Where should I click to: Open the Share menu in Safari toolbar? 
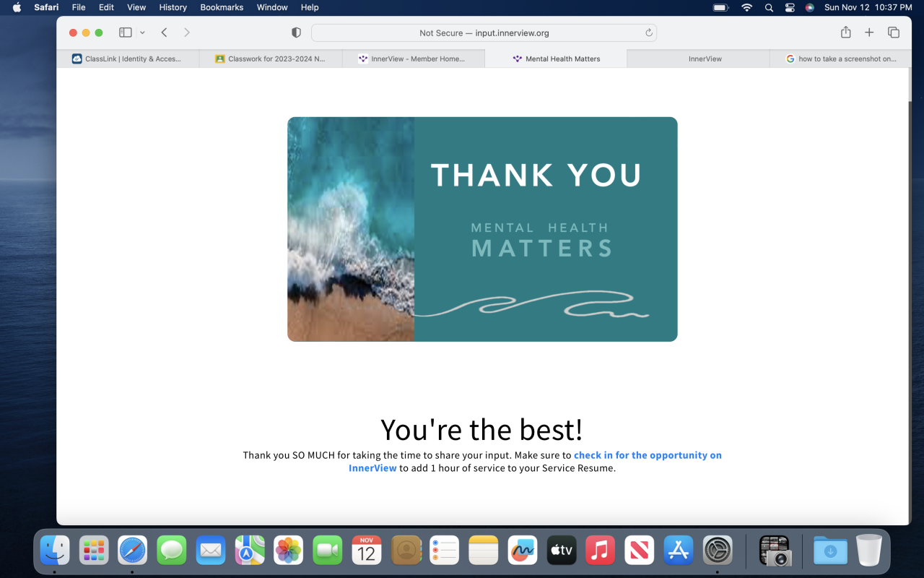coord(846,33)
